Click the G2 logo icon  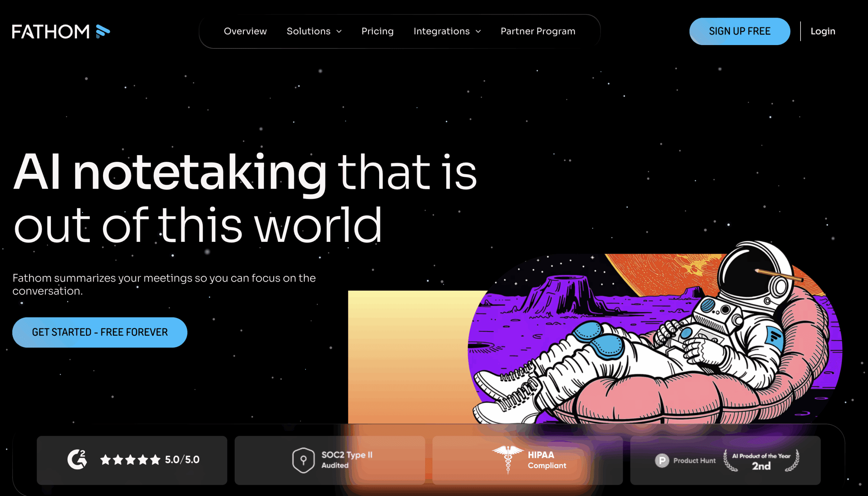[x=77, y=459]
